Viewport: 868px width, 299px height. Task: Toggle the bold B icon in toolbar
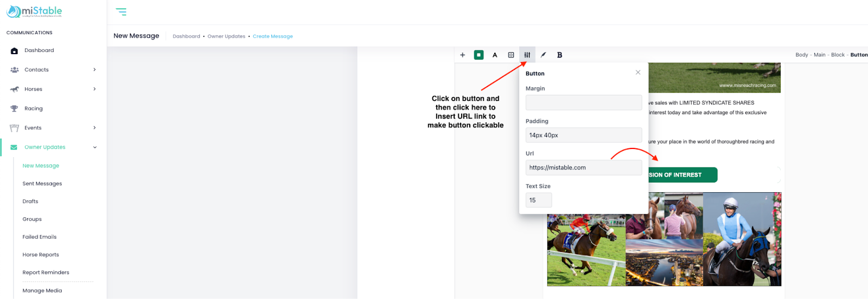[559, 55]
